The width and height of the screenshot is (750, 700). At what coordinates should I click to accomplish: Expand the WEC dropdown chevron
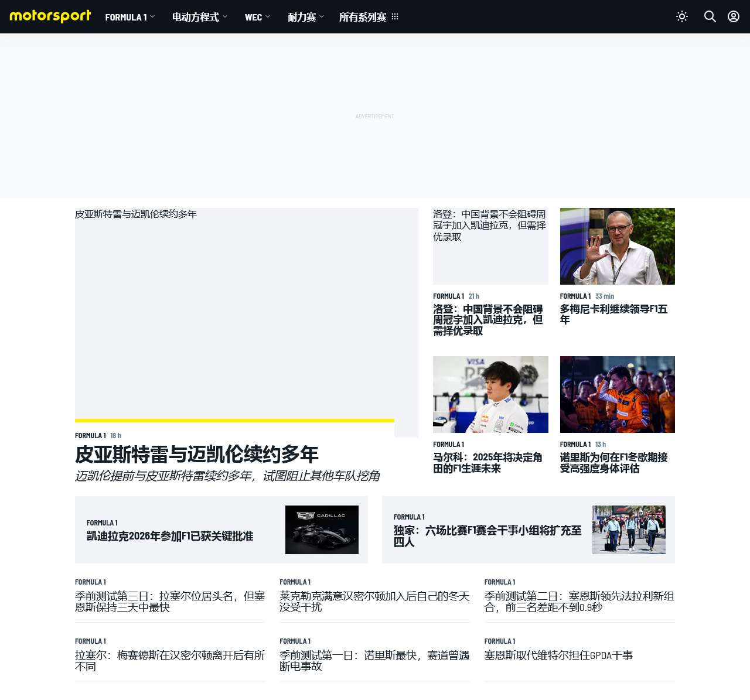tap(268, 17)
